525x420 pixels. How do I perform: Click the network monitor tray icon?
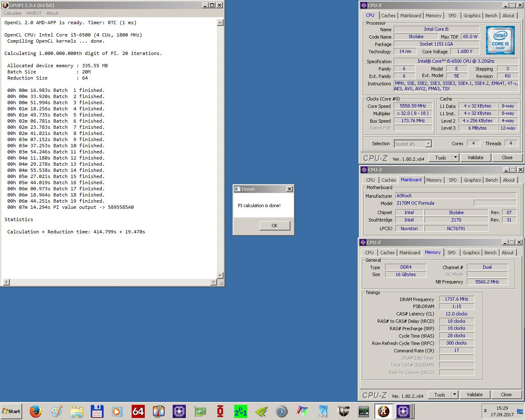coord(520,411)
